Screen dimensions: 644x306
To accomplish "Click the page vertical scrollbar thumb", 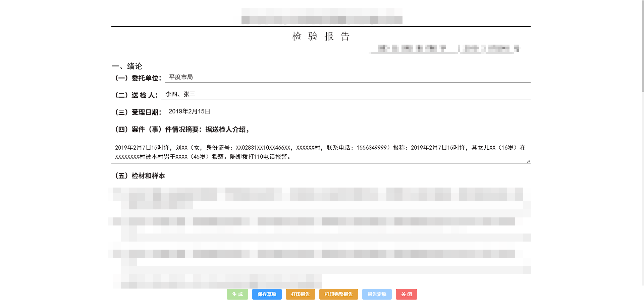I will (x=642, y=47).
